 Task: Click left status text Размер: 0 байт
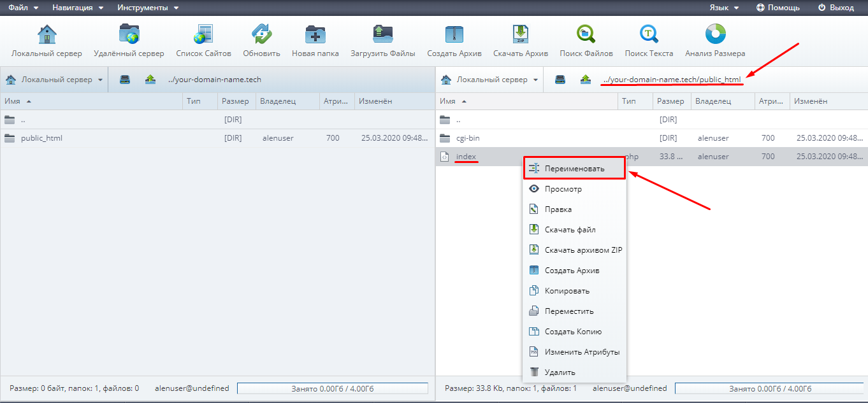click(x=75, y=388)
